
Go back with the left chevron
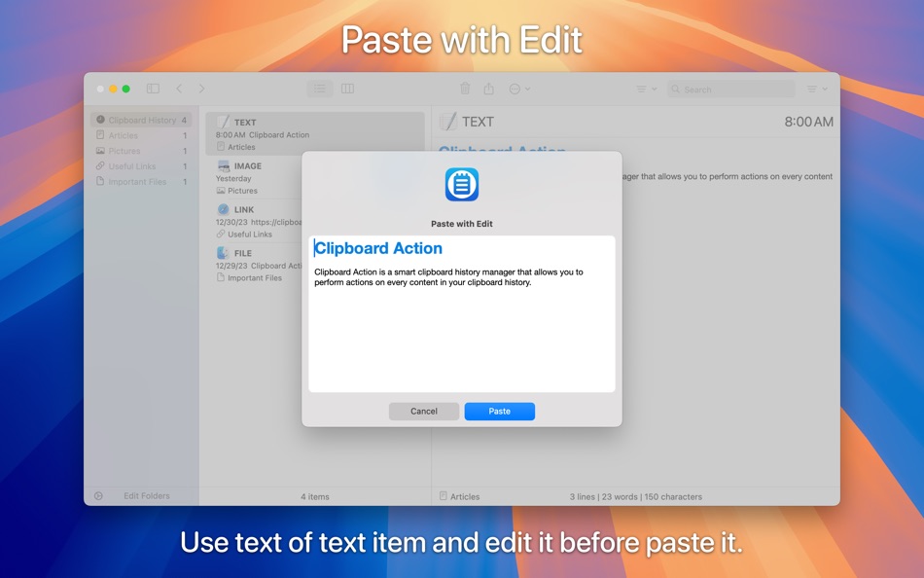coord(179,89)
